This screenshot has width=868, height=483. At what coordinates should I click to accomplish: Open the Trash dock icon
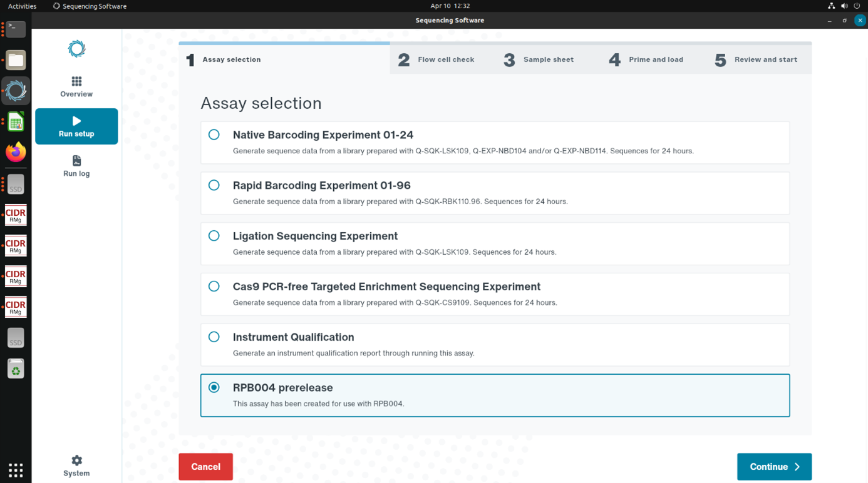pos(16,369)
